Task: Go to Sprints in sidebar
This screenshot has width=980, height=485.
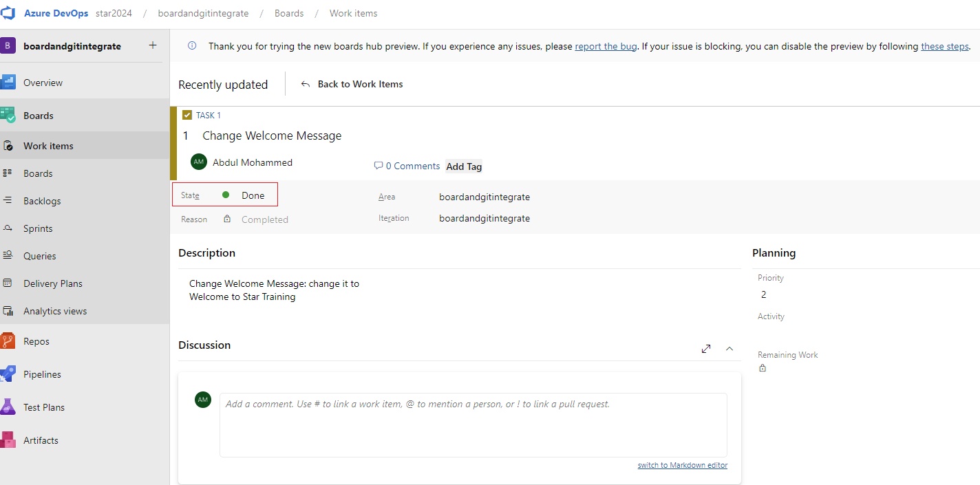Action: (x=38, y=228)
